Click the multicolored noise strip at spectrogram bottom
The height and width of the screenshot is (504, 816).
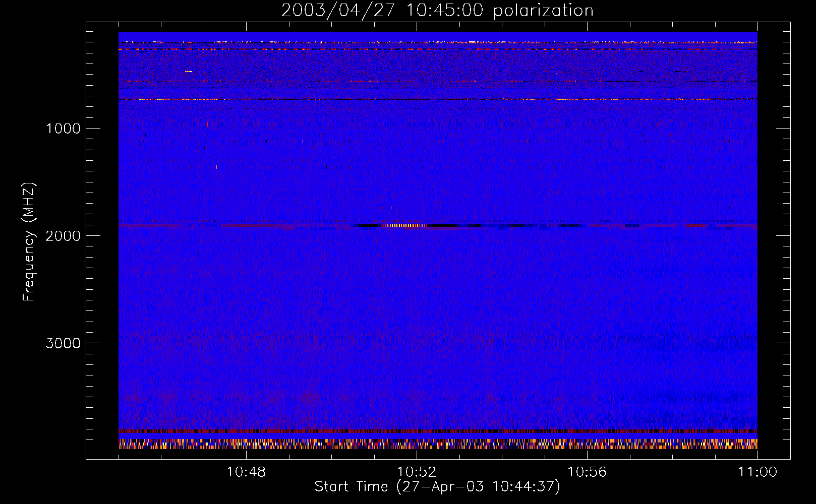(x=438, y=444)
